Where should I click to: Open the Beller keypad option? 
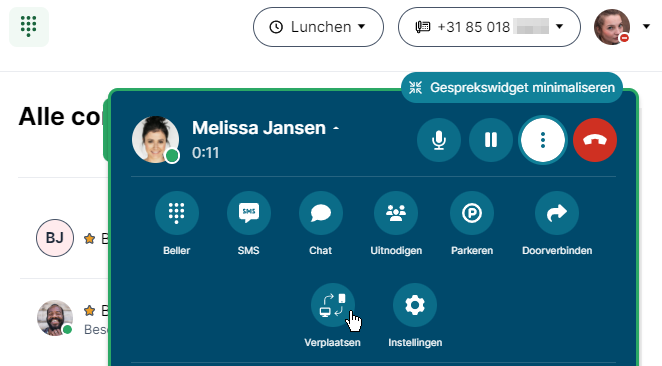176,213
